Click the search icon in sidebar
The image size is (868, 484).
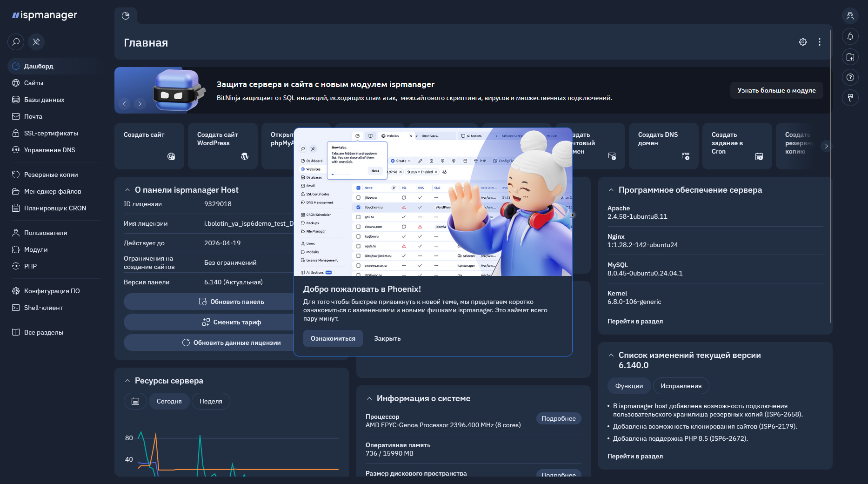[16, 42]
